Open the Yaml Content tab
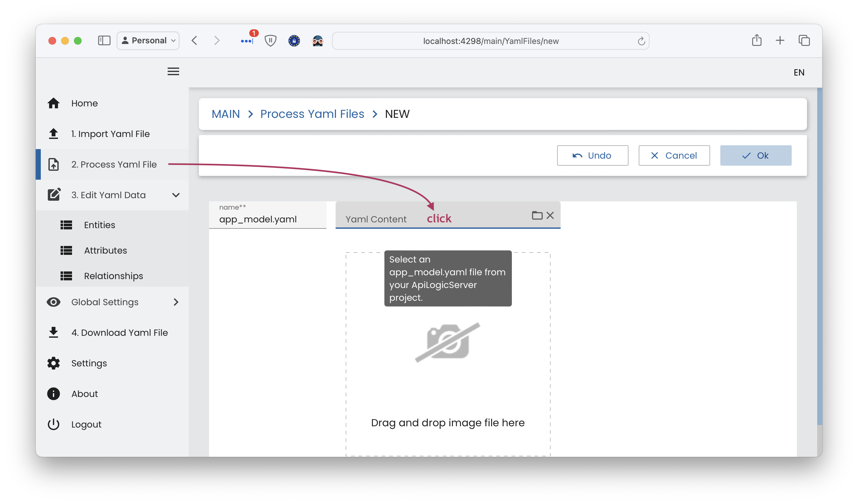 pos(376,219)
